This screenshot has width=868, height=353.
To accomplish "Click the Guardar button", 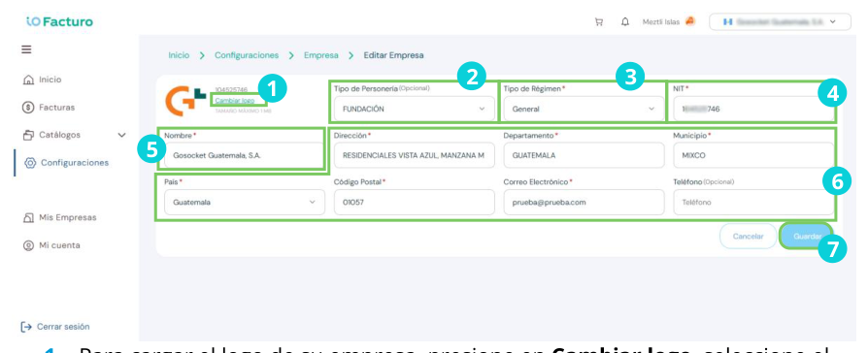I will tap(807, 237).
